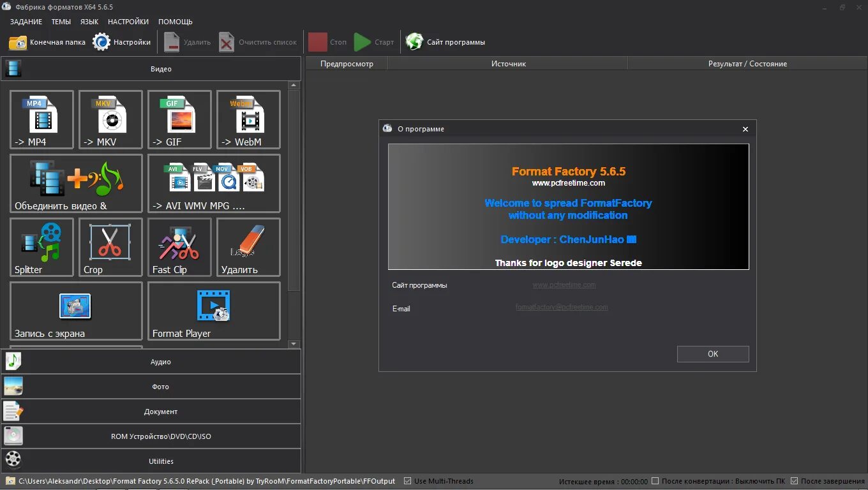Open the НАСТРОЙКИ menu
This screenshot has width=868, height=490.
click(x=128, y=22)
